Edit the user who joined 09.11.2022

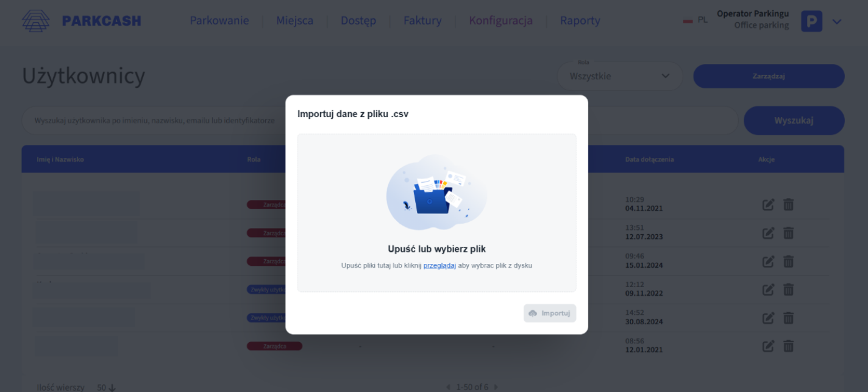point(768,290)
